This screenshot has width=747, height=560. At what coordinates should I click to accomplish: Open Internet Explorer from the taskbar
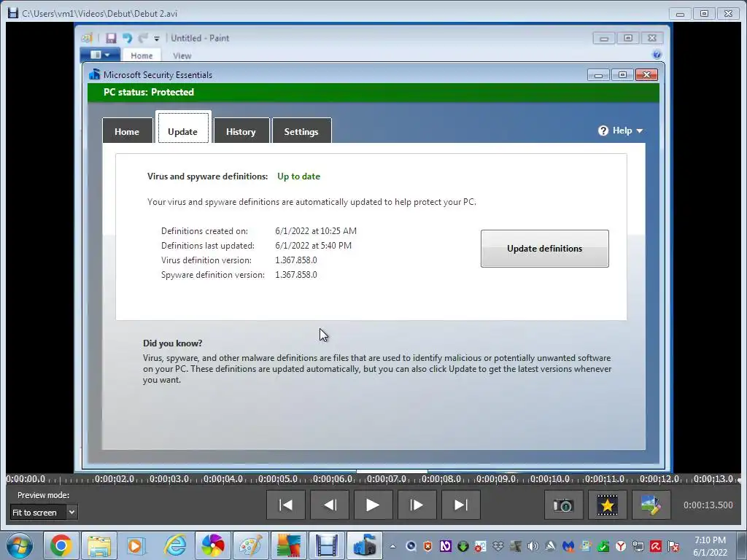175,545
